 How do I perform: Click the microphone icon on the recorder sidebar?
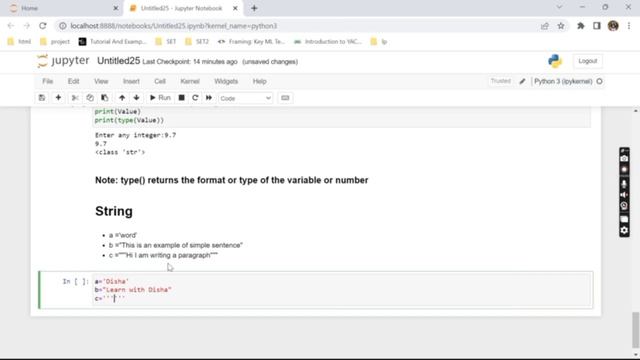[624, 184]
